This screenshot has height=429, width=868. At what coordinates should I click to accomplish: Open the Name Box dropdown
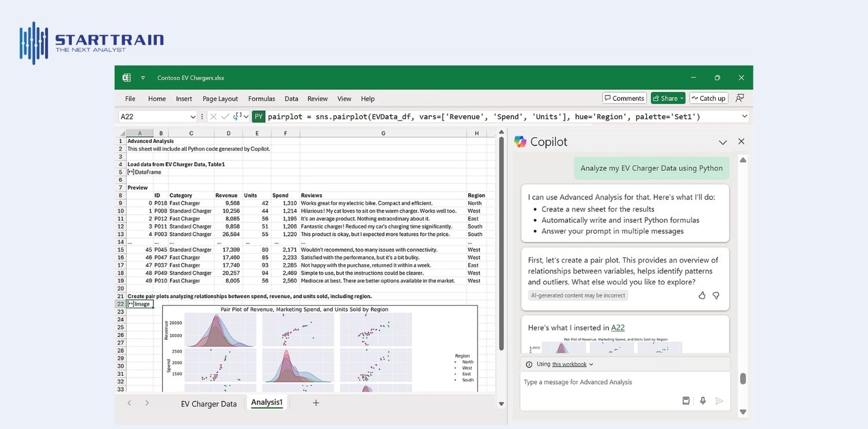click(193, 116)
